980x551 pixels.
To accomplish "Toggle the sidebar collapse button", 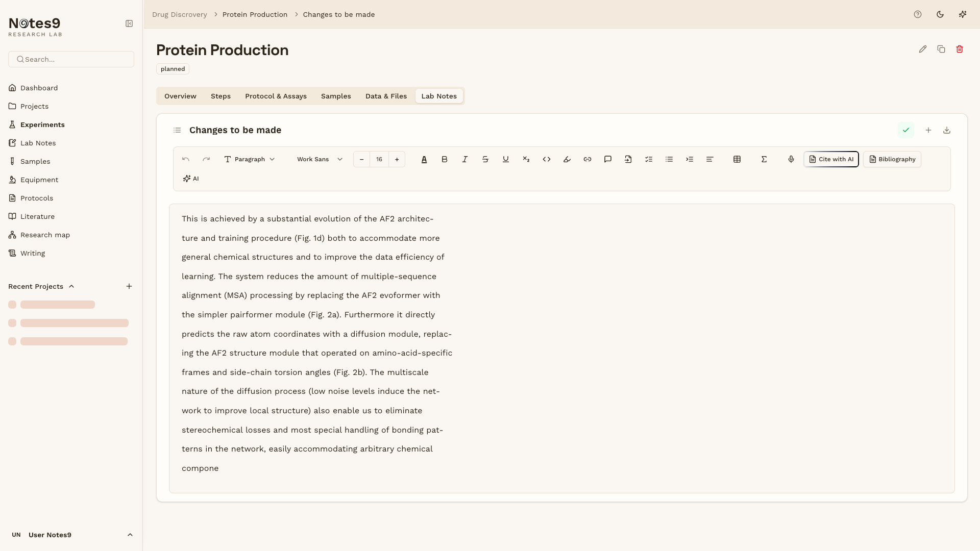I will click(129, 23).
